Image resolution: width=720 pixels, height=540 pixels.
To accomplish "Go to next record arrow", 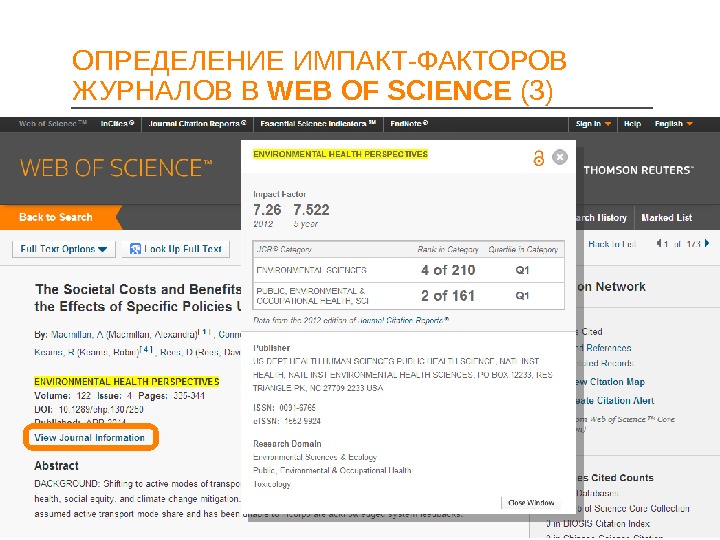I will point(707,243).
